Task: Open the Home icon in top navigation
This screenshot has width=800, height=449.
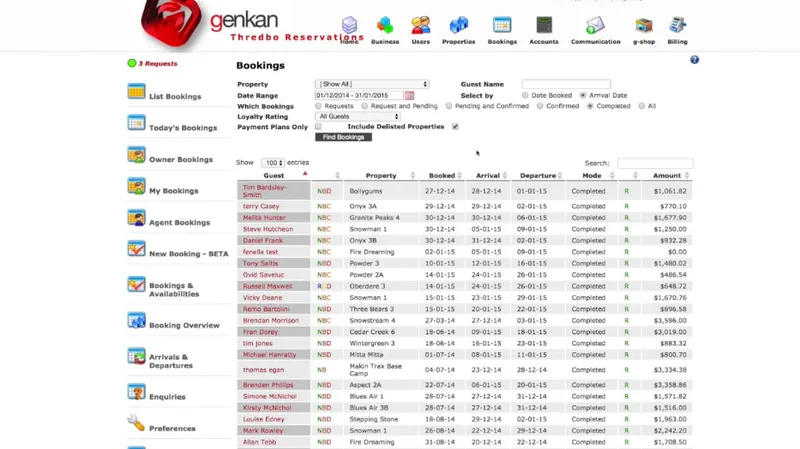Action: (349, 26)
